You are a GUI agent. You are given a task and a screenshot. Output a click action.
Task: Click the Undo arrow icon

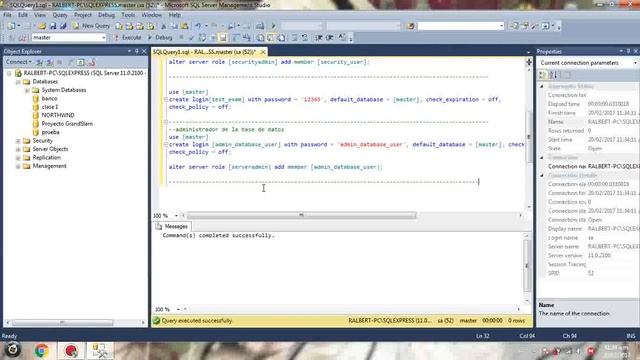coord(198,26)
